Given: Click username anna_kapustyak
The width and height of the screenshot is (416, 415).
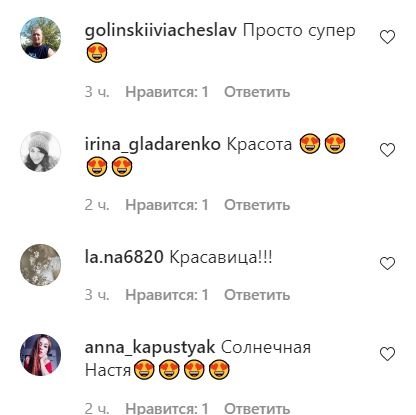Looking at the screenshot, I should tap(150, 348).
